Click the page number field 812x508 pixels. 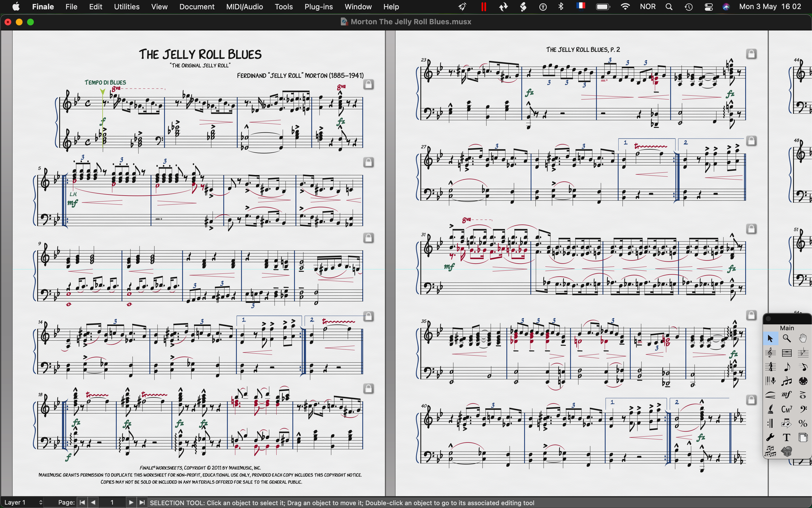point(112,503)
